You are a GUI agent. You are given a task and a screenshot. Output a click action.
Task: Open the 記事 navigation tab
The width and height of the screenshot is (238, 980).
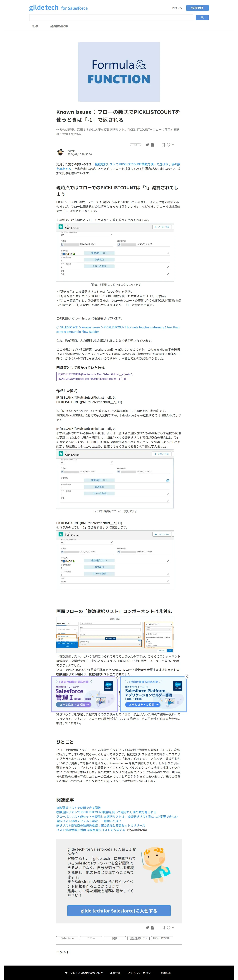coord(35,26)
